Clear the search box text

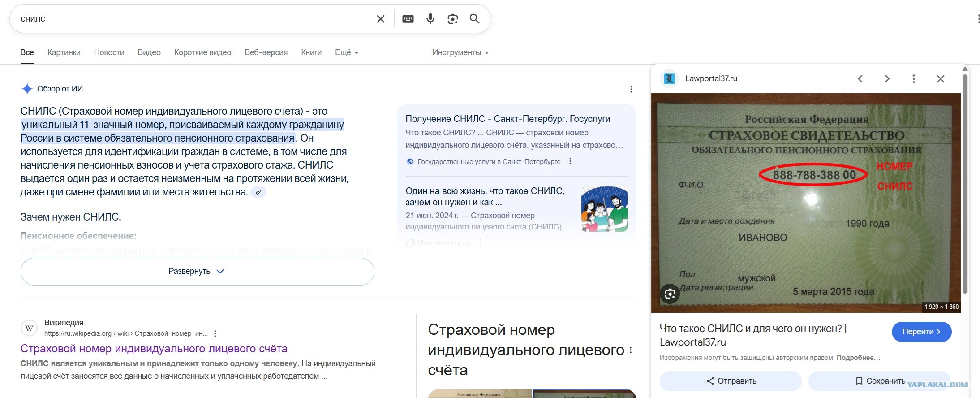(x=380, y=19)
